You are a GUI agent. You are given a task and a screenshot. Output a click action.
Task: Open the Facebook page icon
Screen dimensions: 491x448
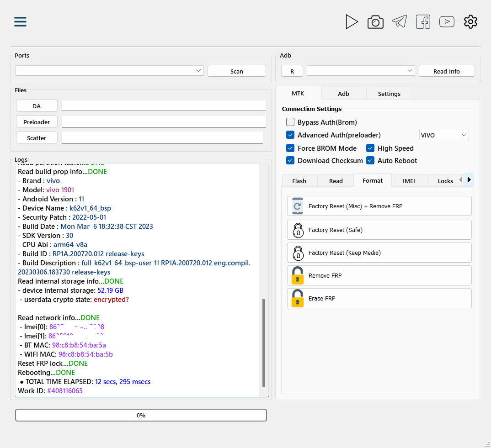point(423,22)
